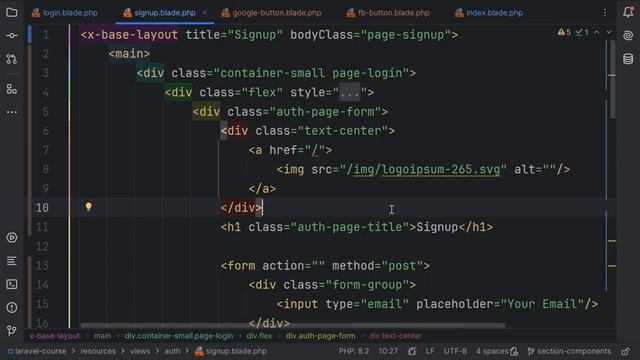Image resolution: width=640 pixels, height=360 pixels.
Task: Open recent tabs options menu
Action: coord(605,13)
